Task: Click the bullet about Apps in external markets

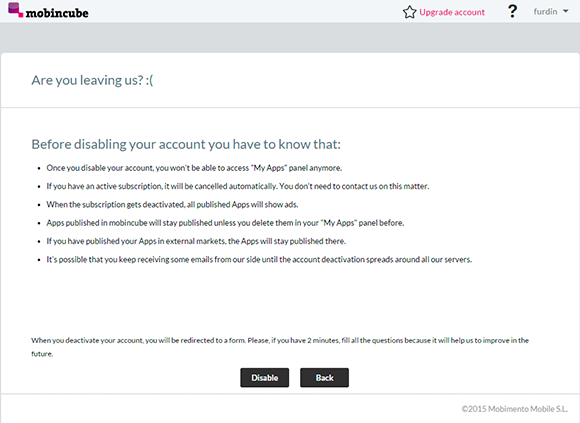Action: 196,241
